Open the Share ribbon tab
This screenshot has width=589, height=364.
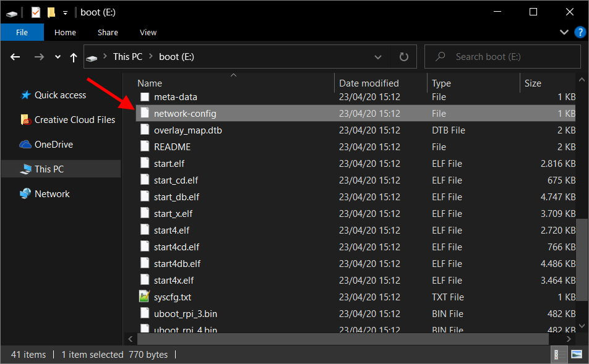(x=108, y=32)
